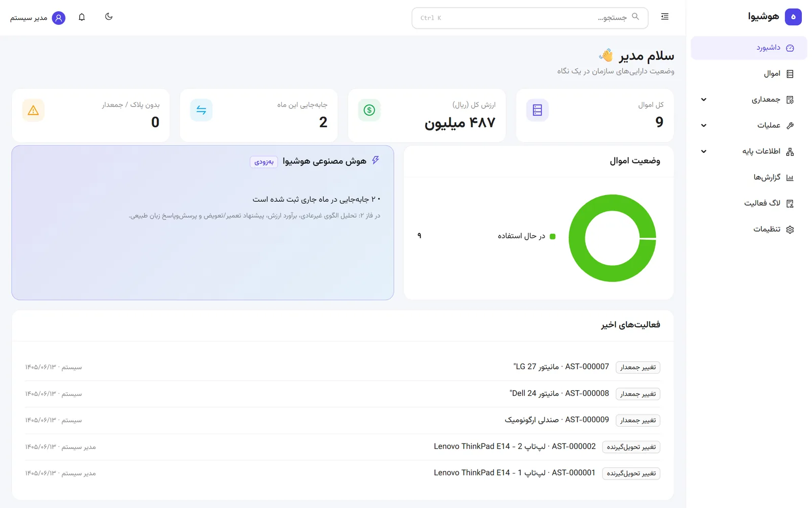The image size is (812, 508).
Task: Open the اموال menu item
Action: pos(749,74)
